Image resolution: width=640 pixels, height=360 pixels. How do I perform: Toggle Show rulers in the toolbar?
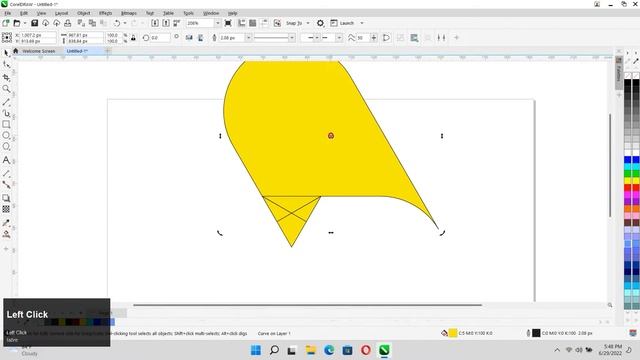tap(242, 23)
